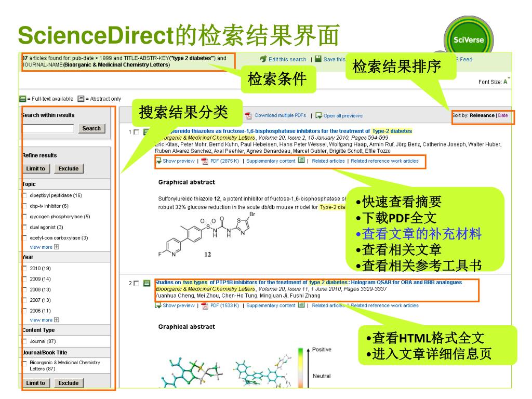
Task: Click supplementary content icon for article 1
Action: point(301,160)
